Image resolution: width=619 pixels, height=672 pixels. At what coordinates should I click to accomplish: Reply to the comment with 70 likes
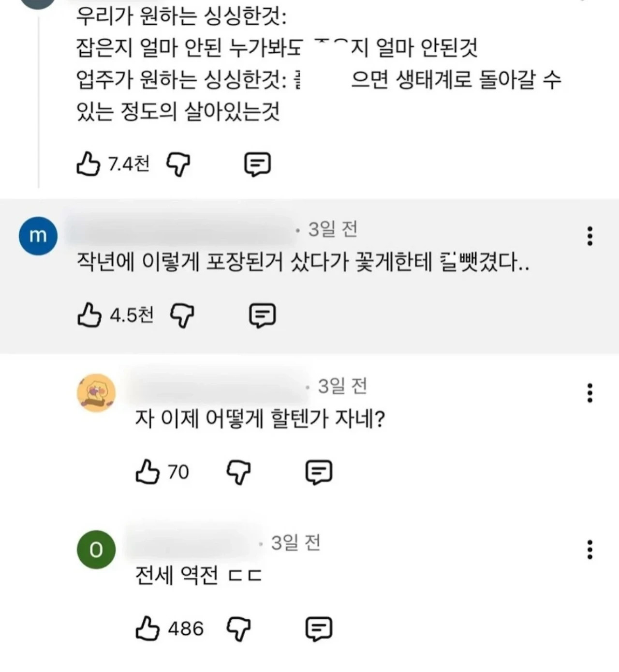click(319, 472)
